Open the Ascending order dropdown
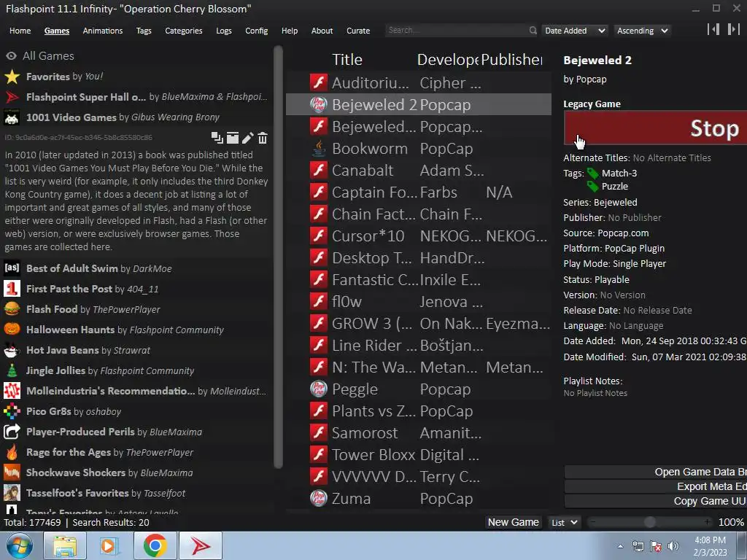The image size is (747, 560). click(642, 31)
